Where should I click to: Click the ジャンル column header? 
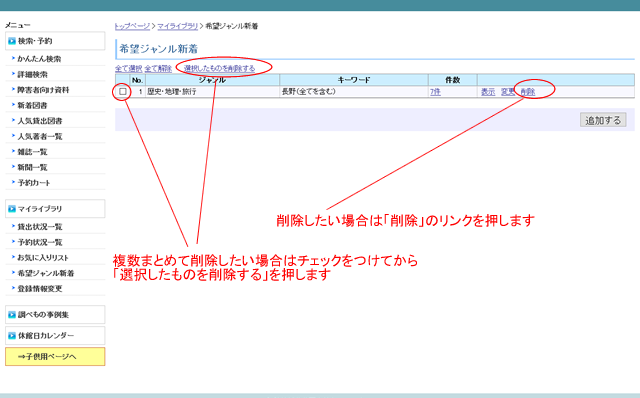pos(212,80)
